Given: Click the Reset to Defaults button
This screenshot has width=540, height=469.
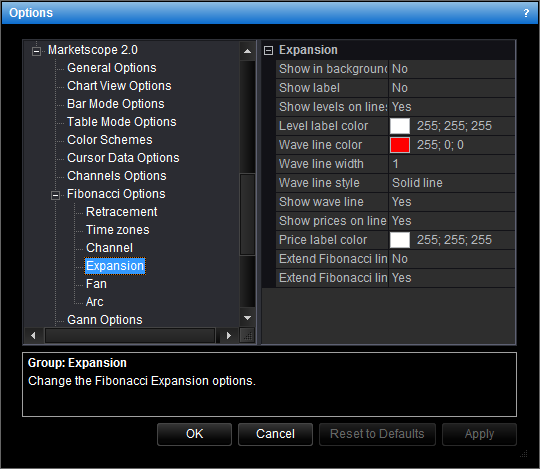Looking at the screenshot, I should pos(377,434).
